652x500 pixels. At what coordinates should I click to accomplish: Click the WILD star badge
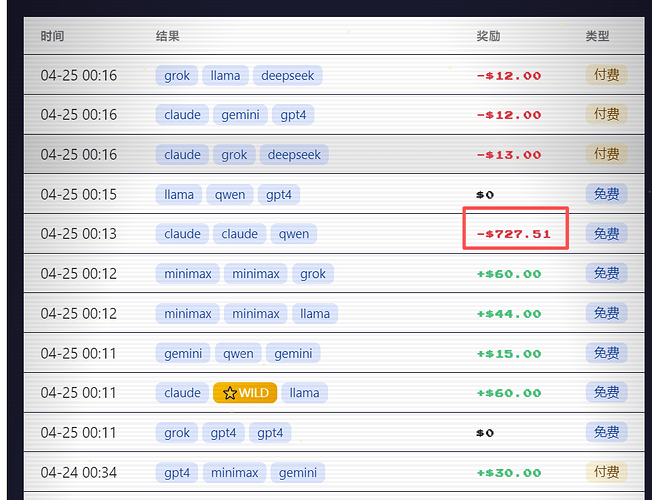pos(245,393)
